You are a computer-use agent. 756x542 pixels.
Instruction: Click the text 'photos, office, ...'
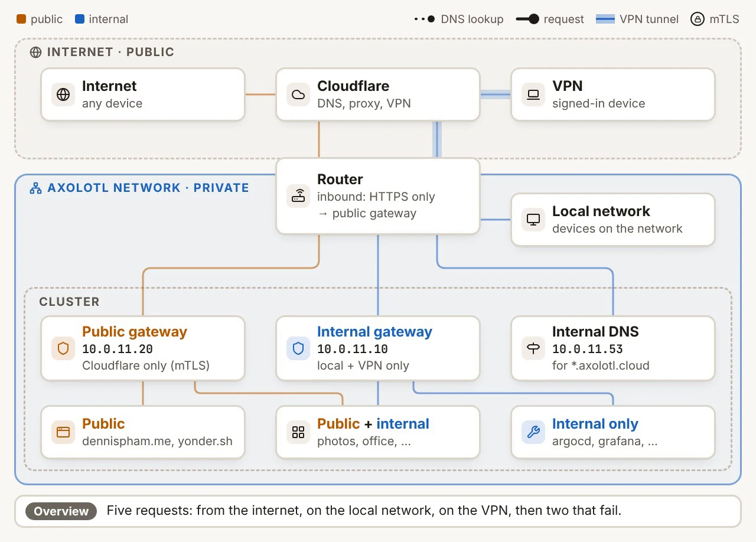coord(364,441)
